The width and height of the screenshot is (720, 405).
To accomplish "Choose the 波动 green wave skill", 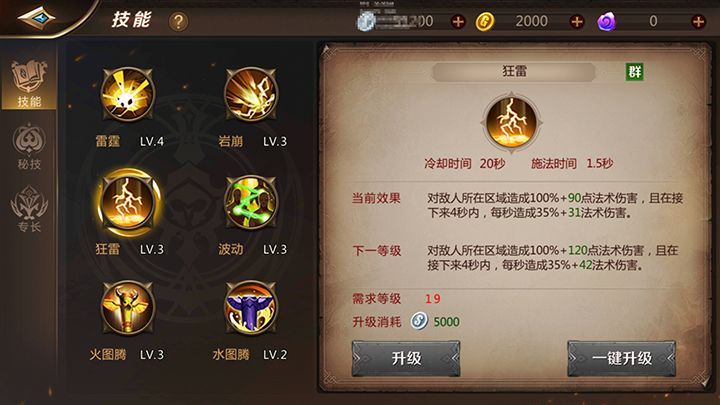I will click(x=251, y=202).
